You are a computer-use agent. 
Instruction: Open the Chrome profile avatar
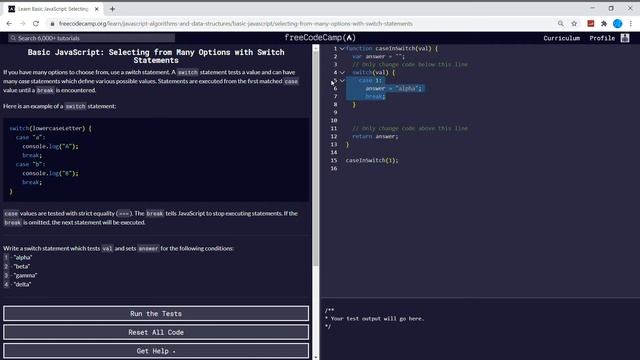[618, 24]
